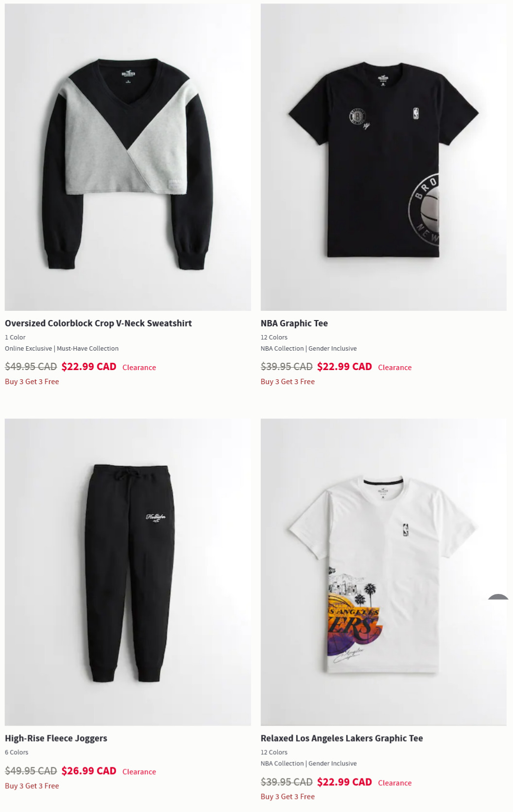The image size is (513, 812).
Task: Open the white Lakers tee product image
Action: (x=383, y=572)
